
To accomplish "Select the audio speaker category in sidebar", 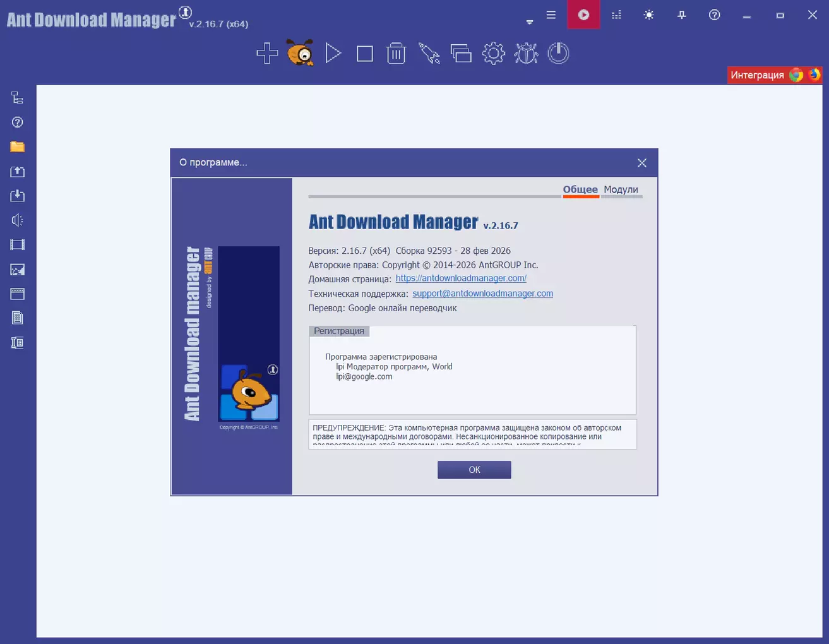I will [x=17, y=220].
